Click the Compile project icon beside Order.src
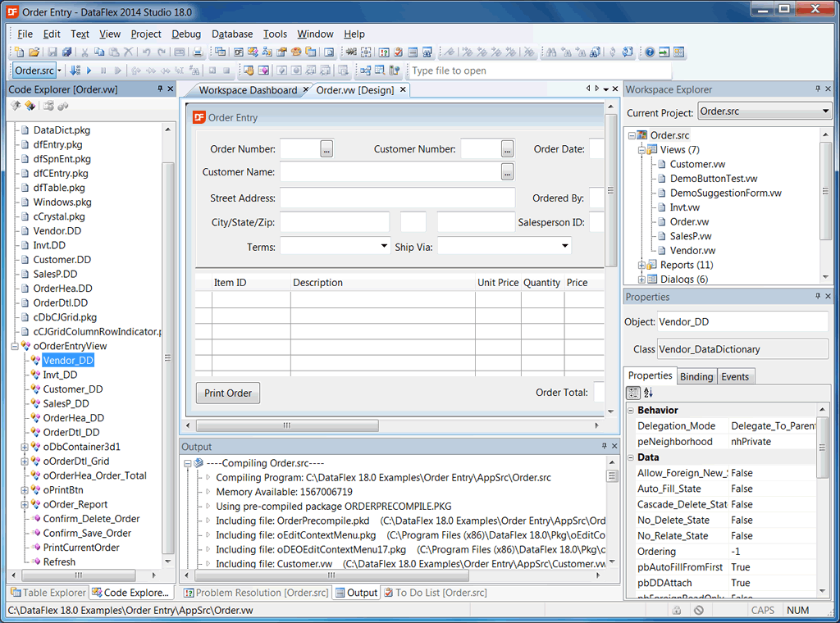The image size is (840, 623). [75, 71]
